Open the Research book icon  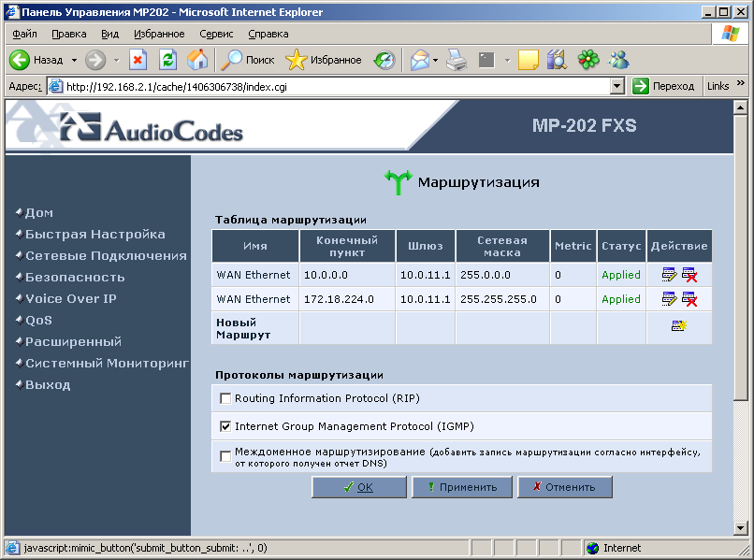pos(558,60)
